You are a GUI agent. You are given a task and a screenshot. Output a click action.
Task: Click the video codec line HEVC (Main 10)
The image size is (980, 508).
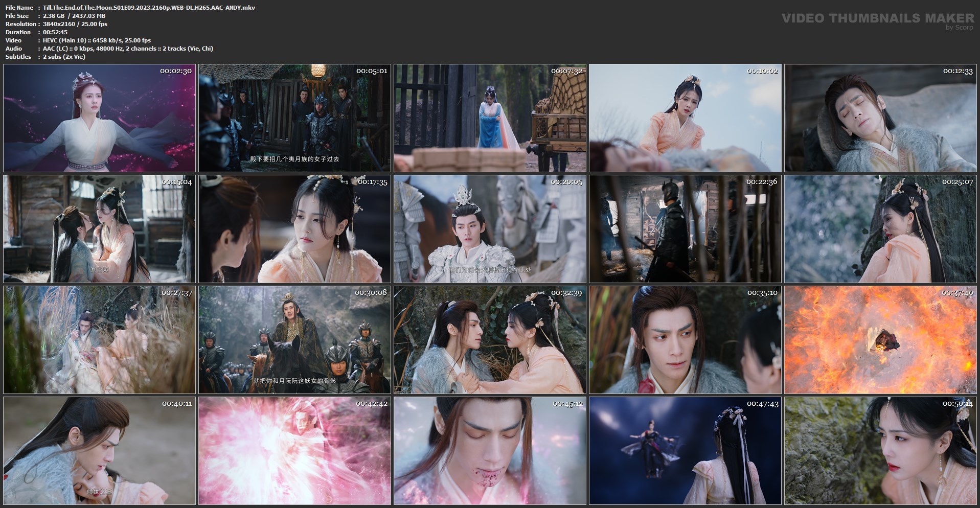click(97, 40)
